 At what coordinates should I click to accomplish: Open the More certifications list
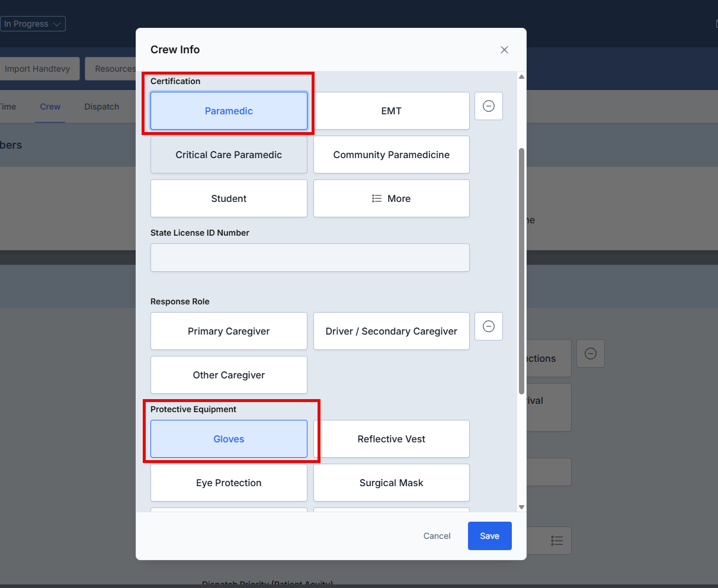pos(391,198)
